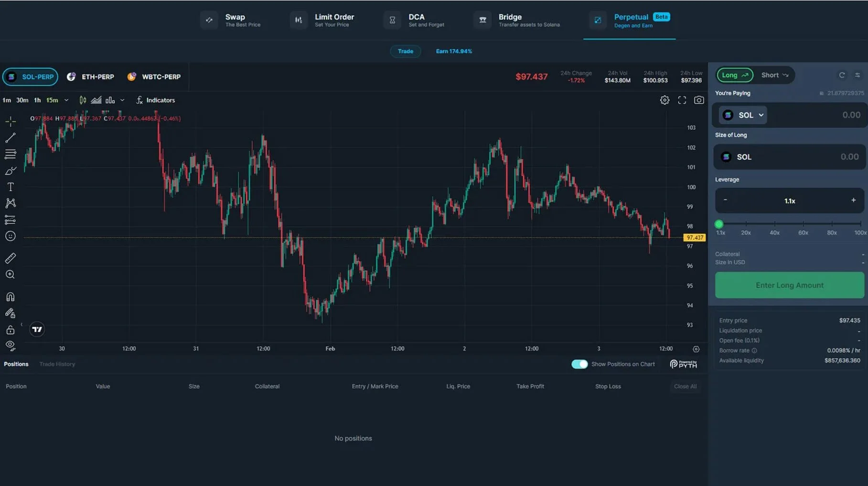Select the ruler measure tool

click(x=11, y=258)
